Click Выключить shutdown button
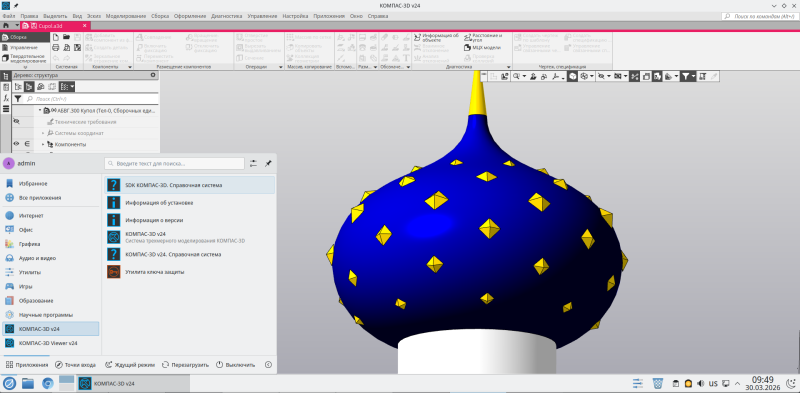 pyautogui.click(x=235, y=365)
